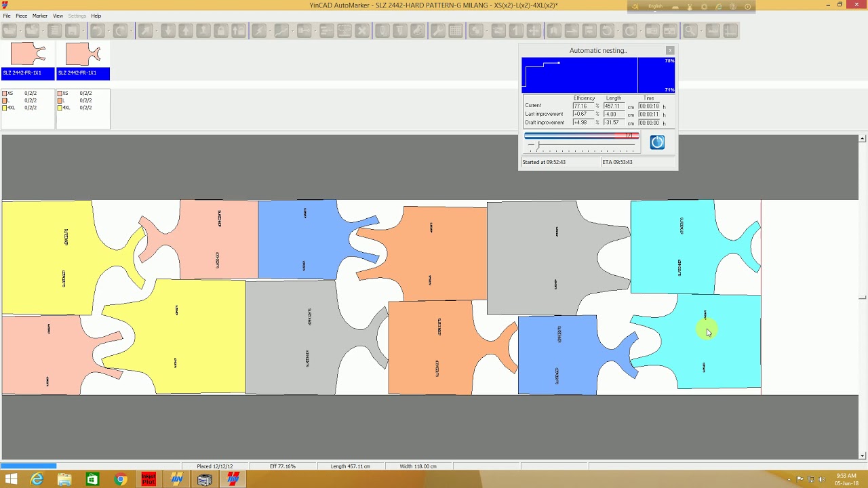This screenshot has height=488, width=868.
Task: Open the Help menu
Action: 96,16
